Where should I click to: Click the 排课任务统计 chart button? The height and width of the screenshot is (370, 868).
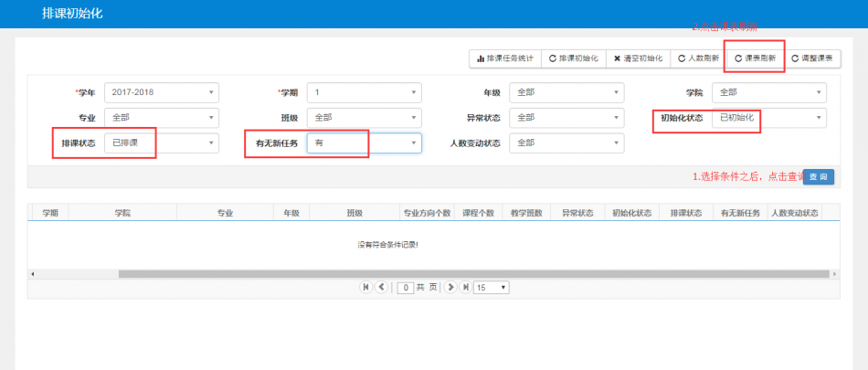pyautogui.click(x=505, y=58)
